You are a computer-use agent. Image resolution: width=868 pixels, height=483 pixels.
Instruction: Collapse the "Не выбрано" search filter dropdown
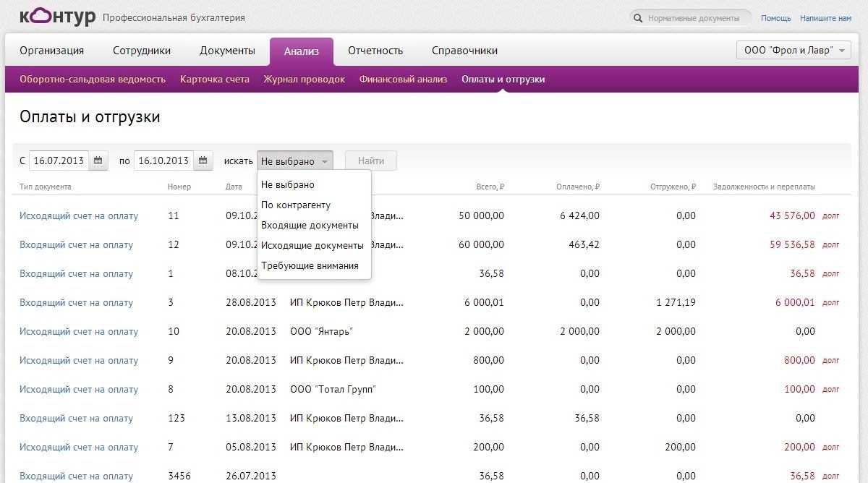[x=294, y=161]
